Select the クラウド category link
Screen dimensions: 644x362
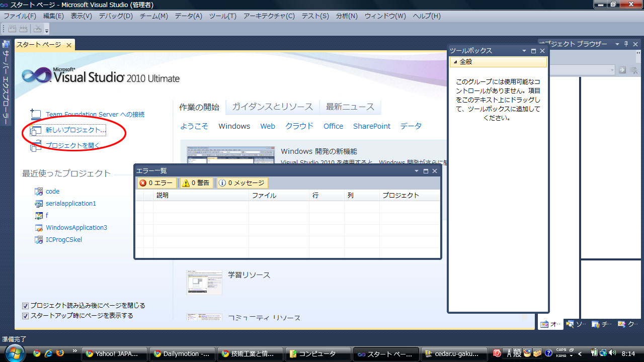(299, 126)
